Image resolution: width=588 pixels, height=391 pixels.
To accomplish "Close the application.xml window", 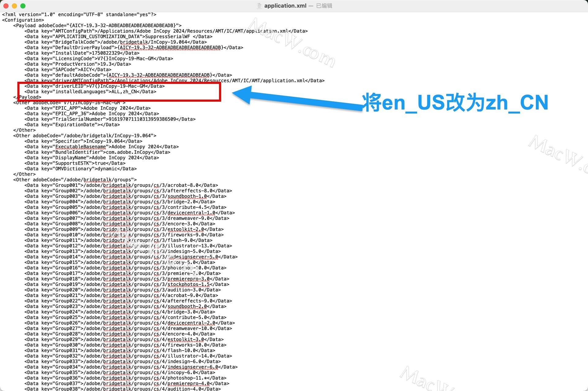I will (6, 6).
